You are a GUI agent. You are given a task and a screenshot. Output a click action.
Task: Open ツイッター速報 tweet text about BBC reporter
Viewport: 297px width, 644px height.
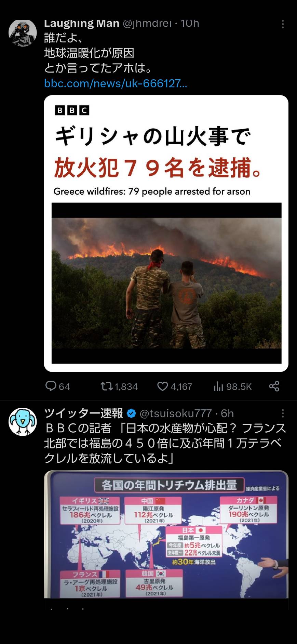pyautogui.click(x=165, y=443)
